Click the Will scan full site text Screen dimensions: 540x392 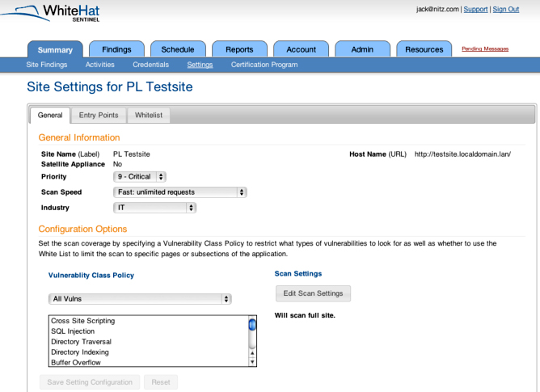point(305,315)
